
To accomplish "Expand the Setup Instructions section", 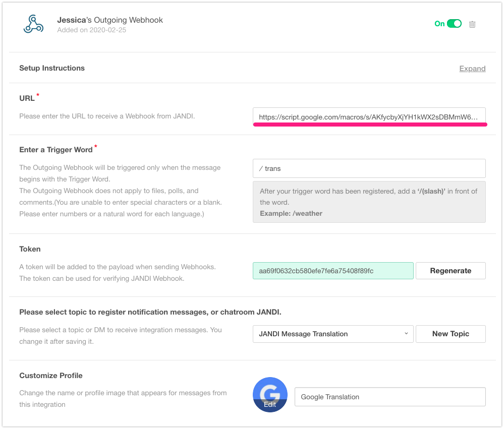I will (x=472, y=69).
